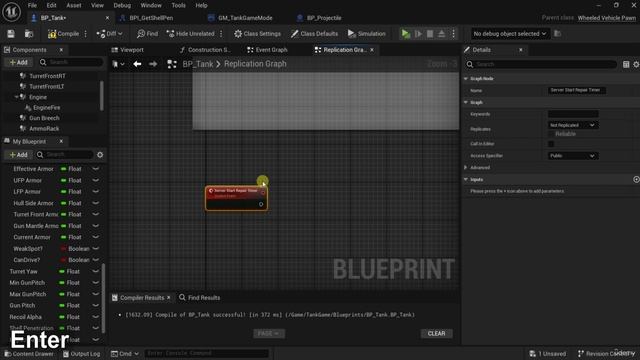The width and height of the screenshot is (640, 360).
Task: Collapse the Engine component tree
Action: [16, 97]
